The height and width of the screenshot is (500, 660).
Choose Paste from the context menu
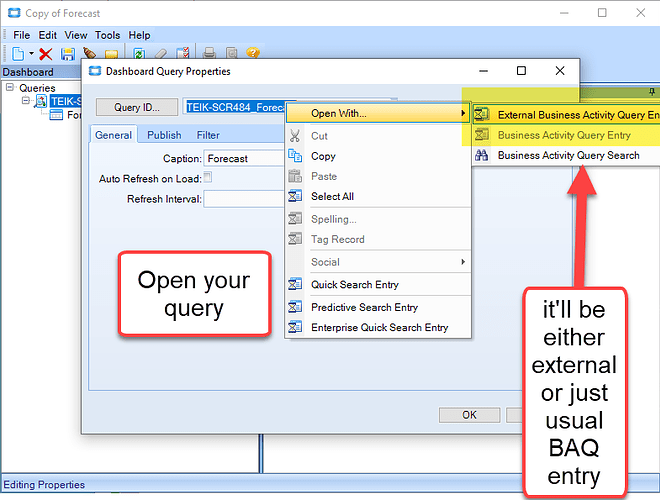(378, 176)
